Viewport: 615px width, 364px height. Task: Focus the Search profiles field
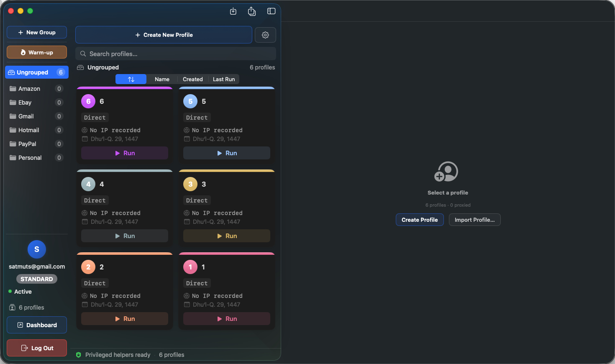pyautogui.click(x=176, y=54)
